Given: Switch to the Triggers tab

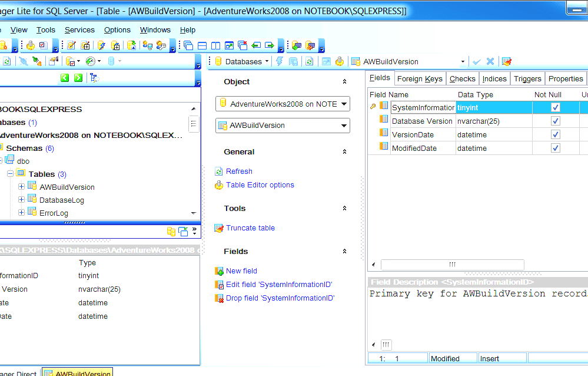Looking at the screenshot, I should pos(527,78).
